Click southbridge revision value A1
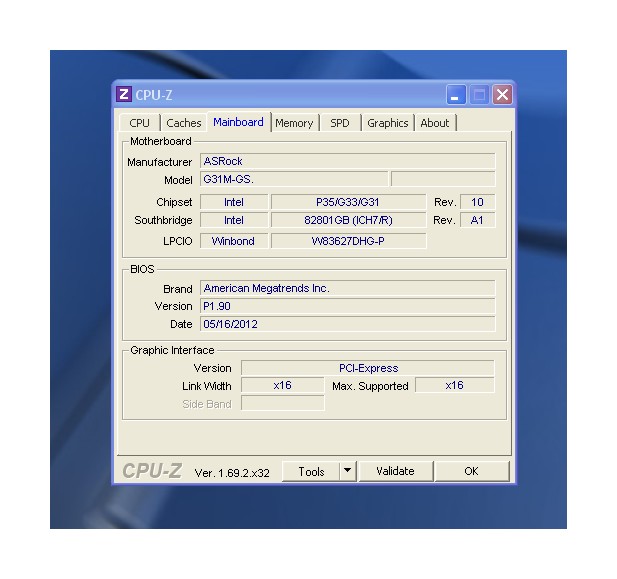The height and width of the screenshot is (579, 617). click(x=477, y=220)
